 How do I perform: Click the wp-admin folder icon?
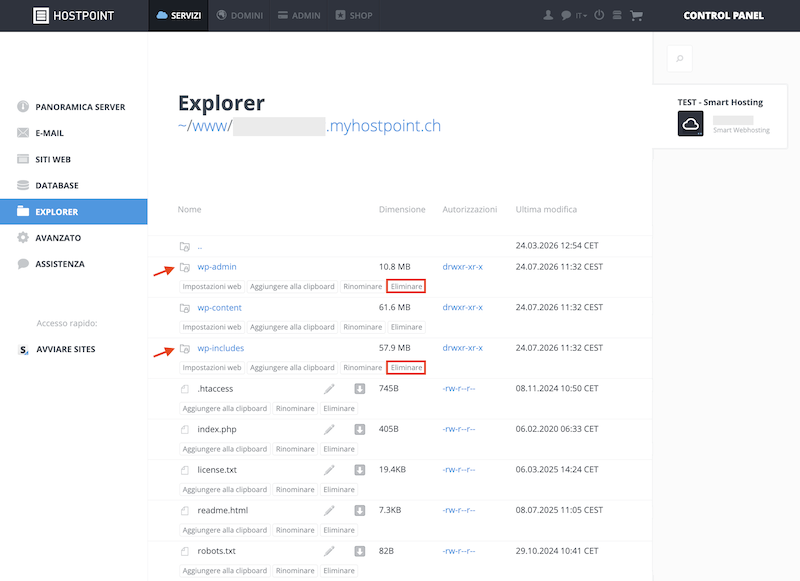[185, 267]
